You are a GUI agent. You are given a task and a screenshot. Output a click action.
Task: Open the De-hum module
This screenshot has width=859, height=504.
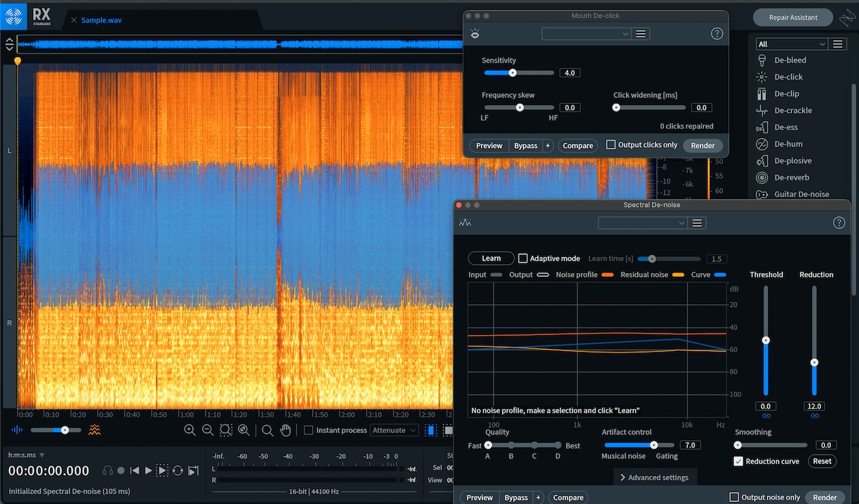point(788,144)
